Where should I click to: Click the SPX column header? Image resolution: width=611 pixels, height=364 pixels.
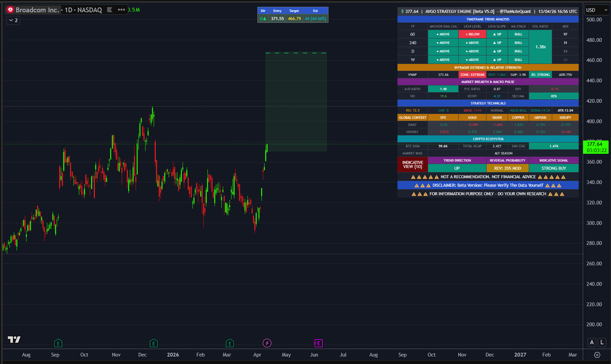[443, 117]
